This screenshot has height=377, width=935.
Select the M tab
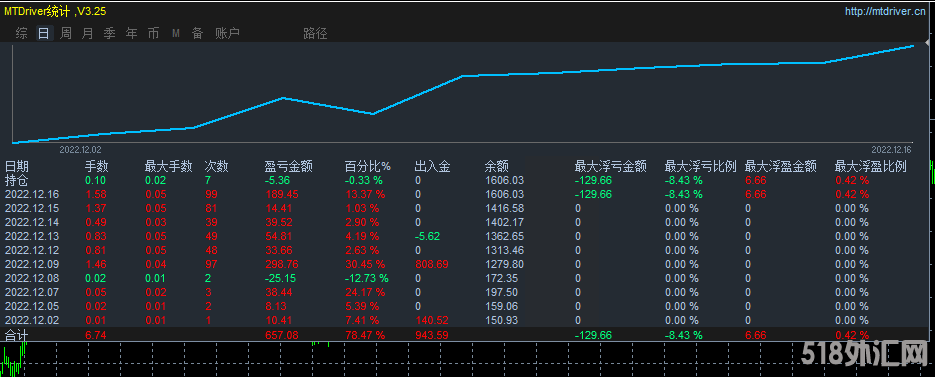tap(176, 33)
